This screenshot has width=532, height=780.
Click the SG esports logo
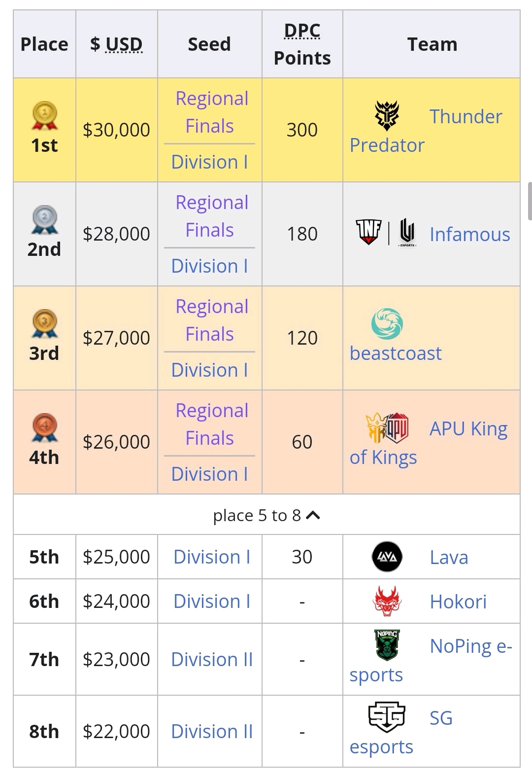coord(387,717)
